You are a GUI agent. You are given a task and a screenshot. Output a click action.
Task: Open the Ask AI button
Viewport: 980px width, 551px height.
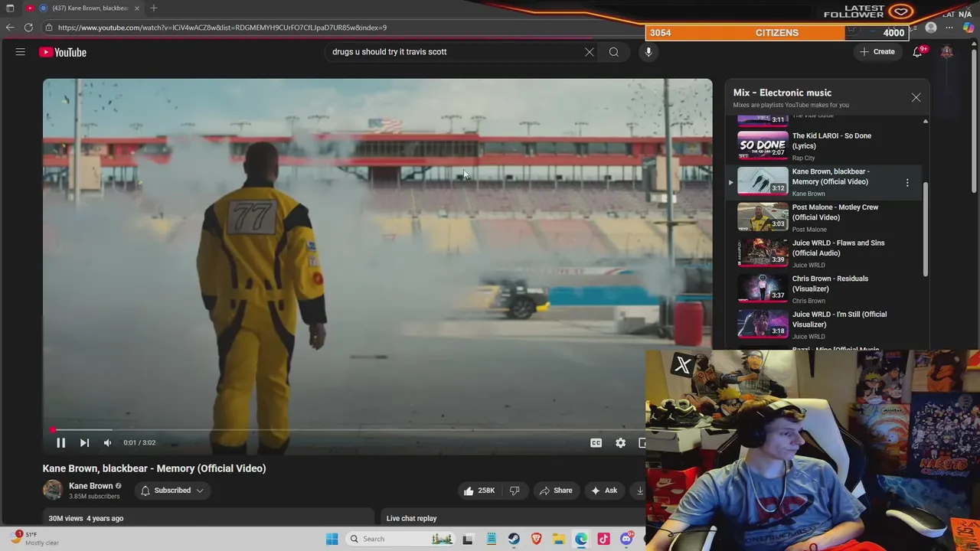pyautogui.click(x=603, y=491)
